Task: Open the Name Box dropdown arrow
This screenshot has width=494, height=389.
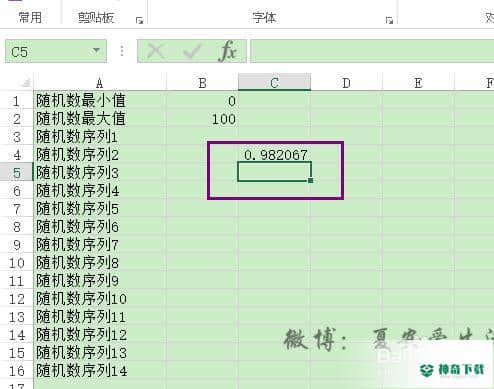Action: (96, 51)
